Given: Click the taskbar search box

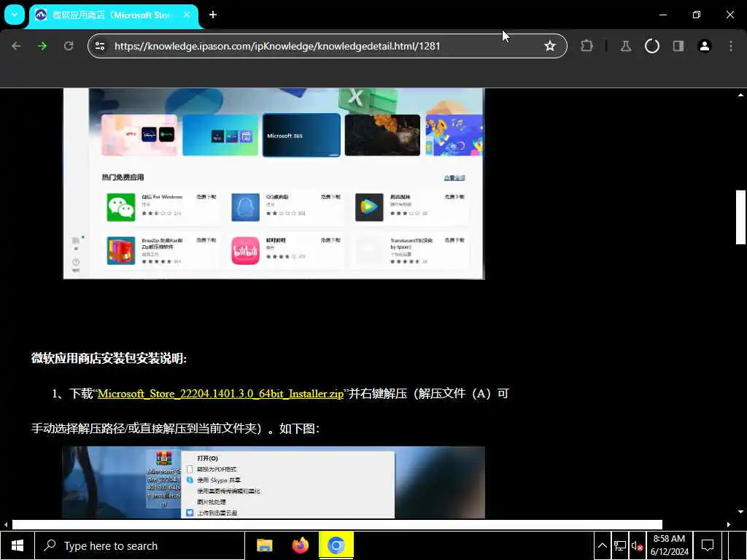Looking at the screenshot, I should coord(139,545).
